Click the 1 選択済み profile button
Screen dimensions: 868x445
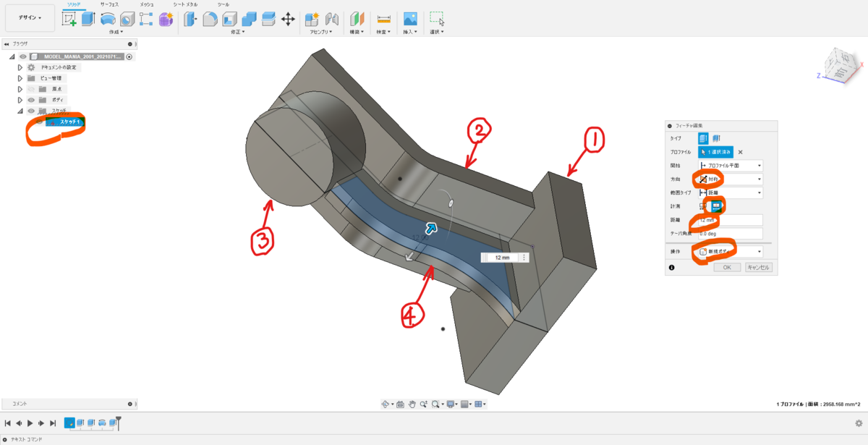pyautogui.click(x=716, y=152)
